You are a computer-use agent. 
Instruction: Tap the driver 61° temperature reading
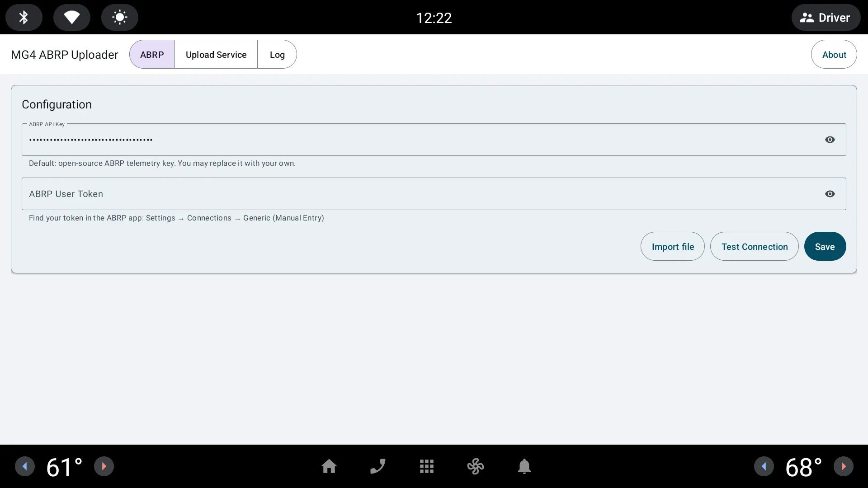[x=64, y=467]
